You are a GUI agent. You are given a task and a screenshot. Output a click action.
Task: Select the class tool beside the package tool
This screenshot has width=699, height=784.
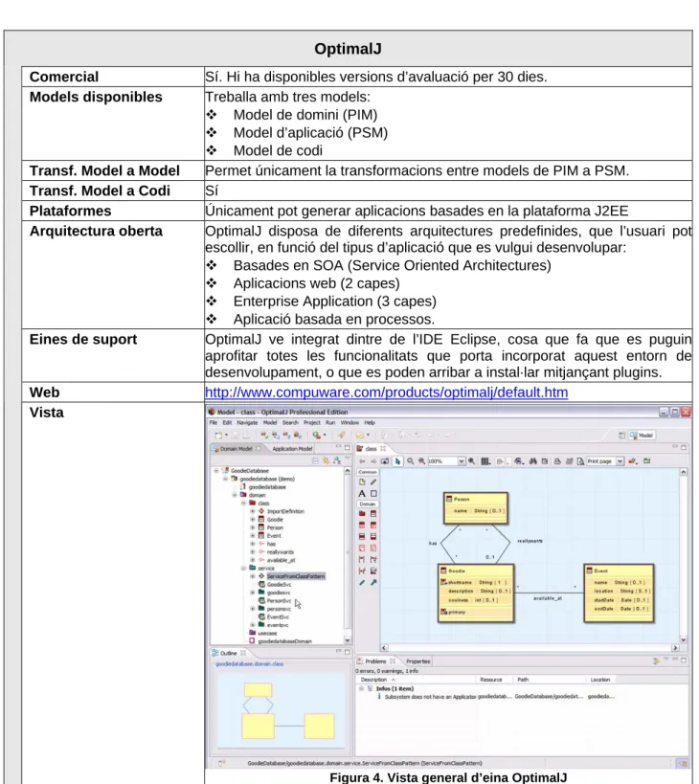pyautogui.click(x=373, y=513)
